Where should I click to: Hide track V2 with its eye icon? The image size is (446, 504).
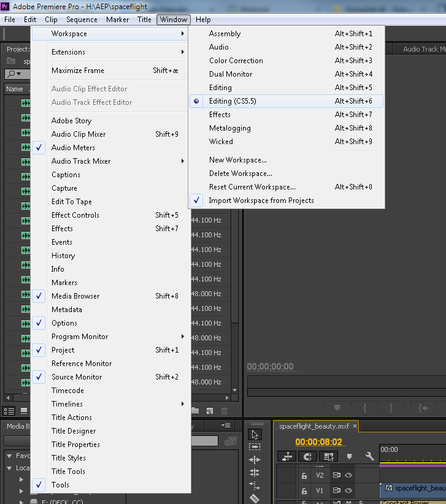[348, 475]
